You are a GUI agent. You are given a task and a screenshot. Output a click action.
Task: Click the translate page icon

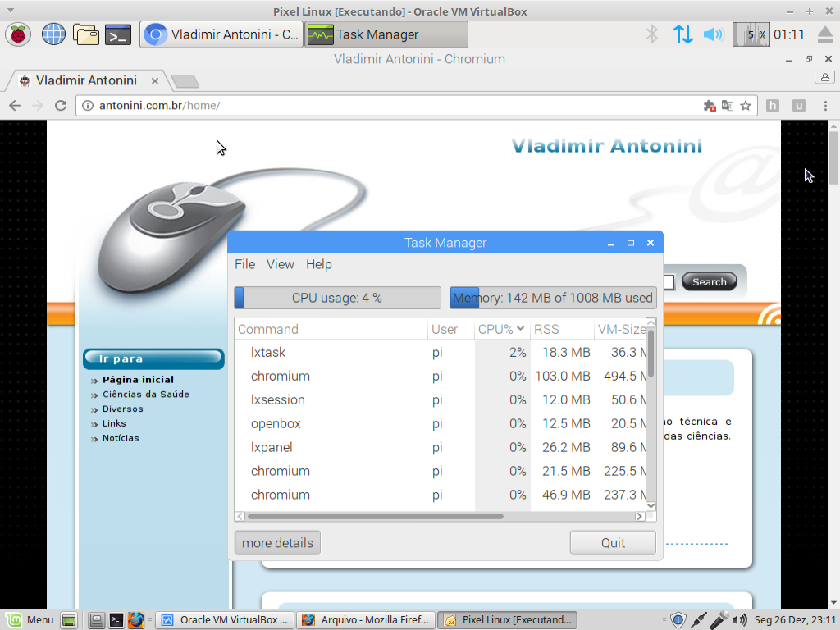pos(728,106)
